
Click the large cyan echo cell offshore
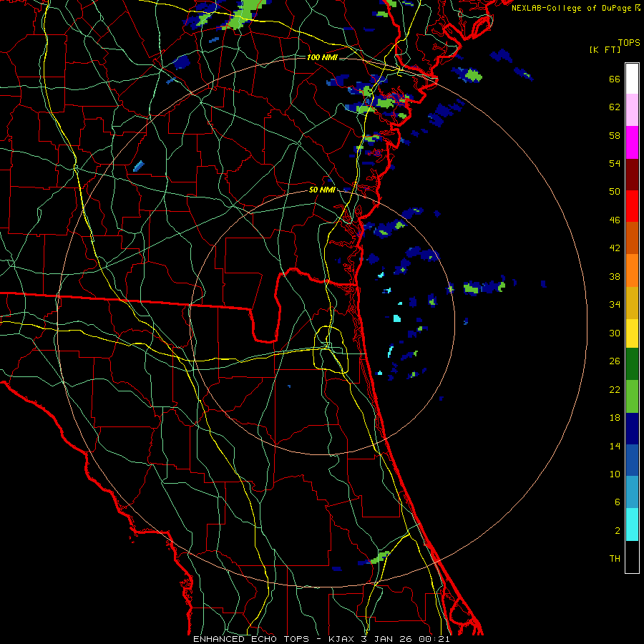[396, 318]
